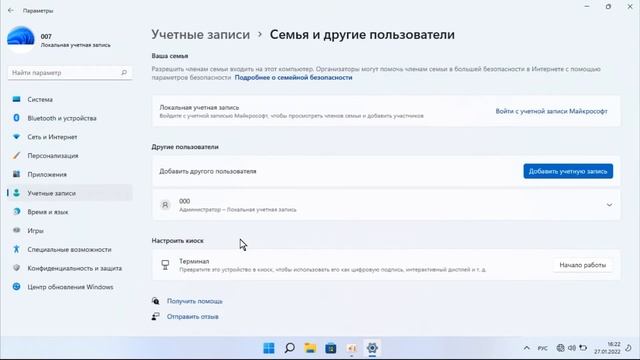The height and width of the screenshot is (360, 640).
Task: Click the Получить помощь icon
Action: pyautogui.click(x=156, y=301)
